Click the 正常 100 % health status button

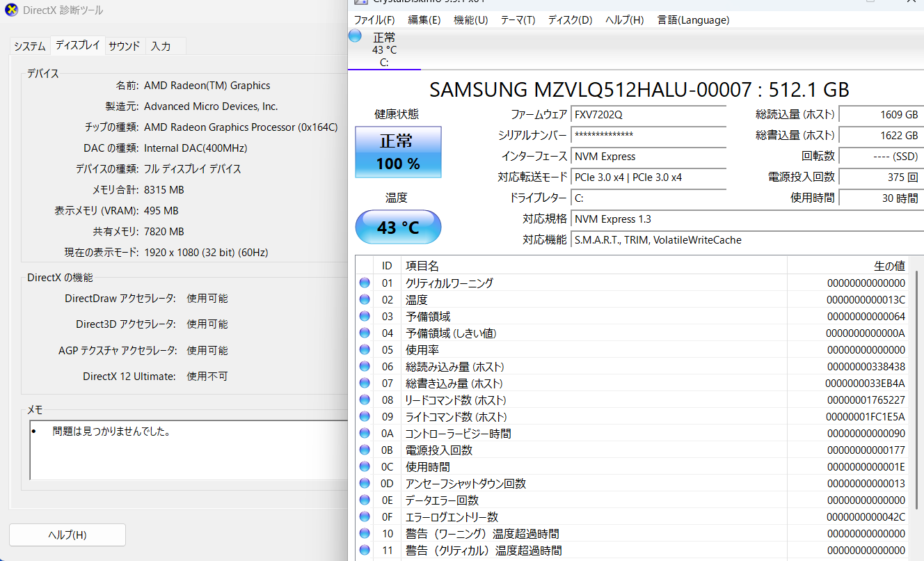click(399, 152)
